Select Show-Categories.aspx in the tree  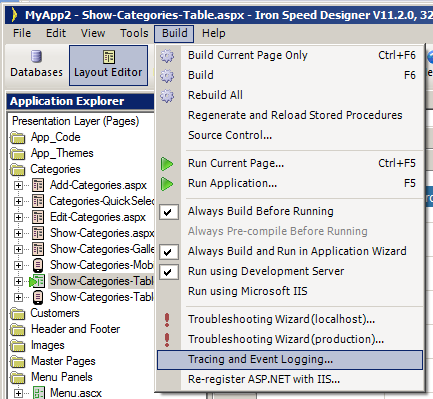click(x=102, y=233)
